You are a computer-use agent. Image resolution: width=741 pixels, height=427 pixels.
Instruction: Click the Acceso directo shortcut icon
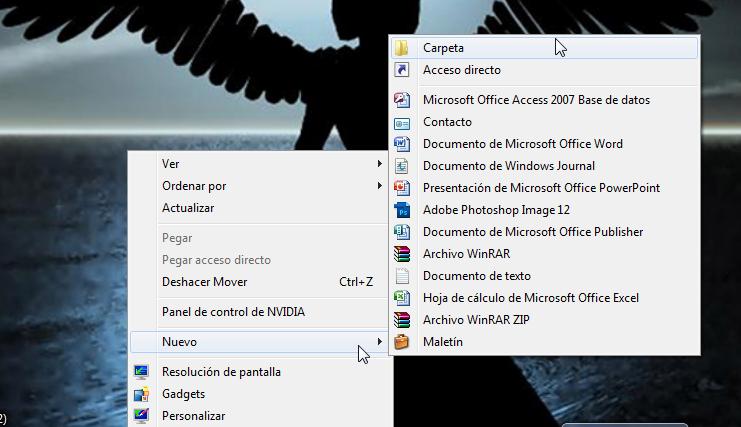pyautogui.click(x=402, y=70)
